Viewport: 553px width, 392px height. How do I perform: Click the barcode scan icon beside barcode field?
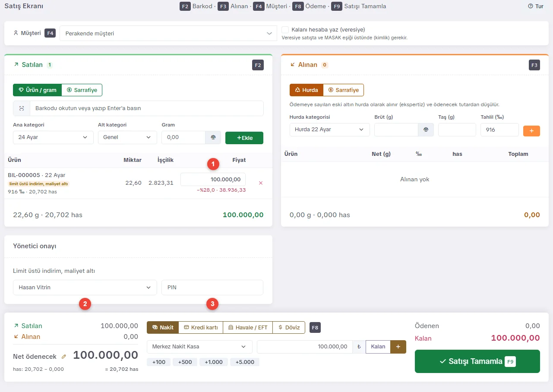click(22, 108)
